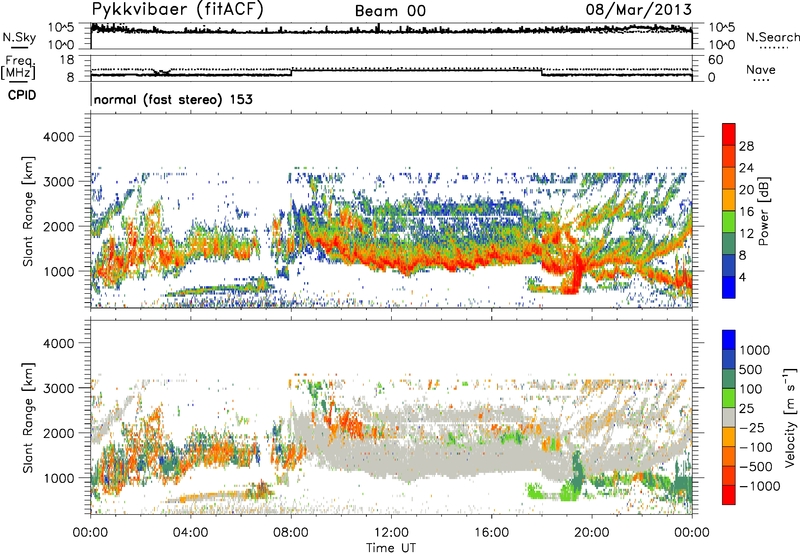Click the '-1000' velocity colorbar tick

(x=760, y=486)
